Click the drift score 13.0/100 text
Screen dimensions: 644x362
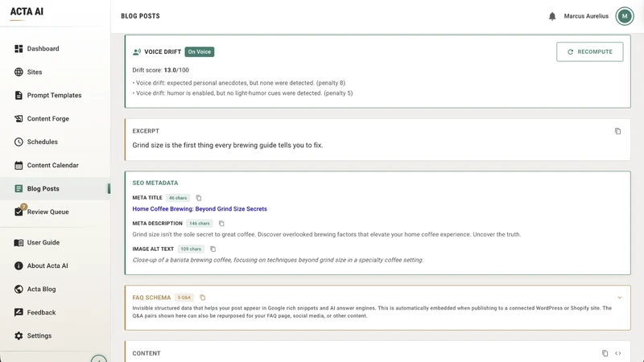pos(160,70)
